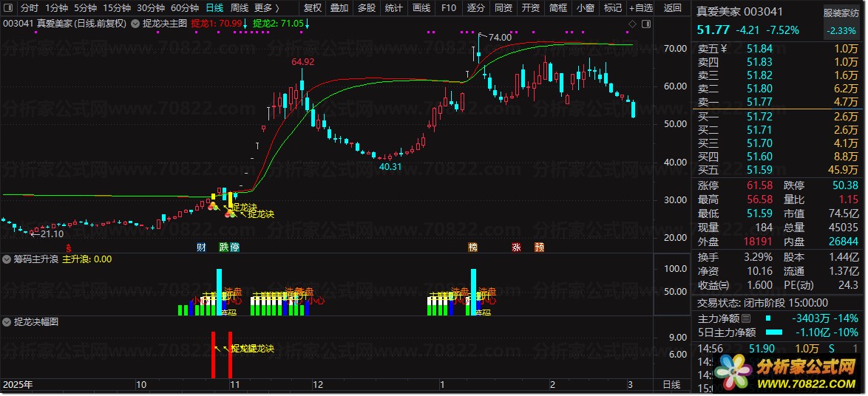The image size is (868, 396).
Task: Open F10 company info
Action: coord(448,8)
